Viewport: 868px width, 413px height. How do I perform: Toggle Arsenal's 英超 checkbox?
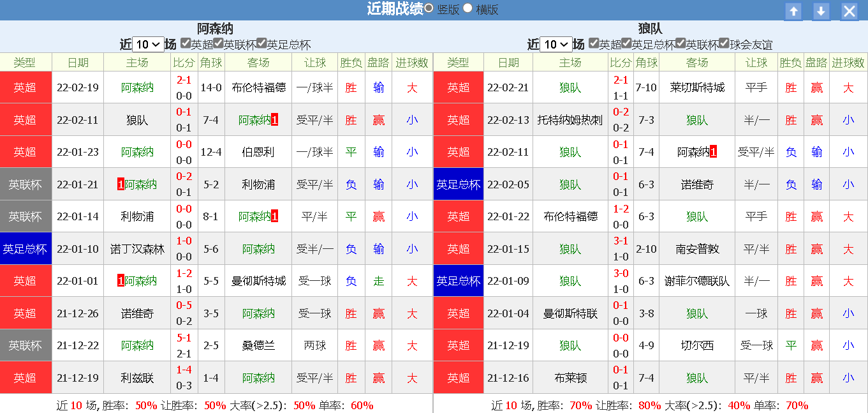point(186,43)
